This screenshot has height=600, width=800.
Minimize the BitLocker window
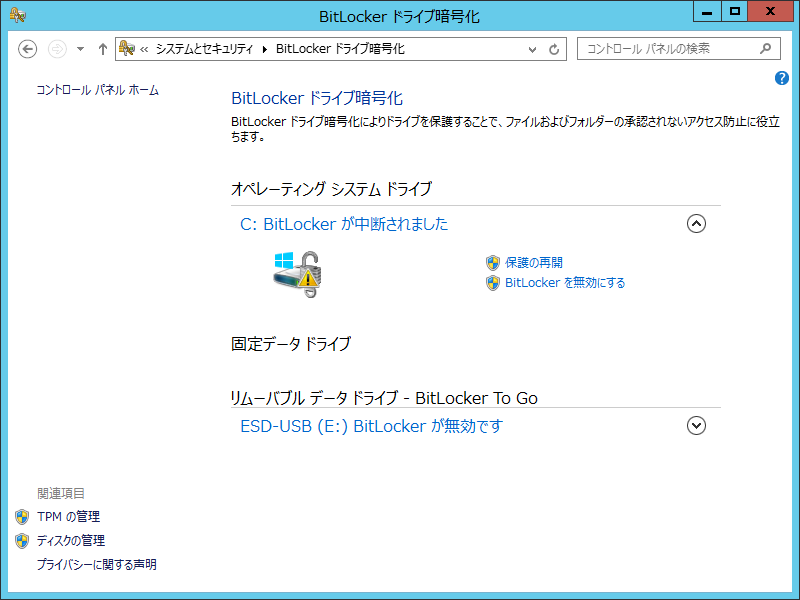click(x=707, y=12)
